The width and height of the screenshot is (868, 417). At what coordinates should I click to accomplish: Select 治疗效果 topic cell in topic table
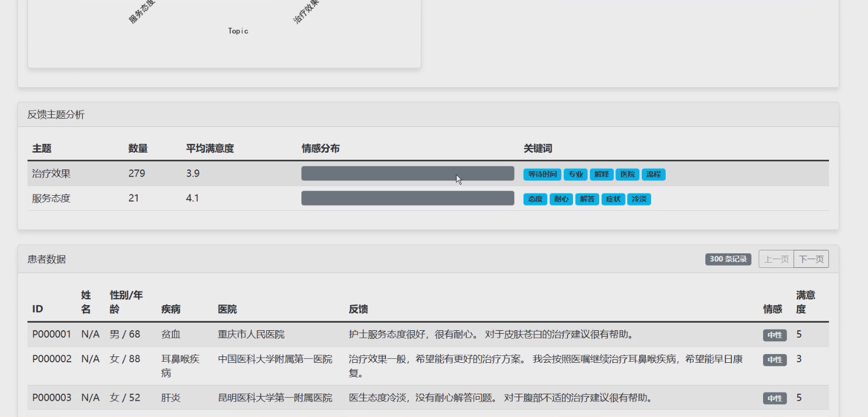tap(51, 174)
